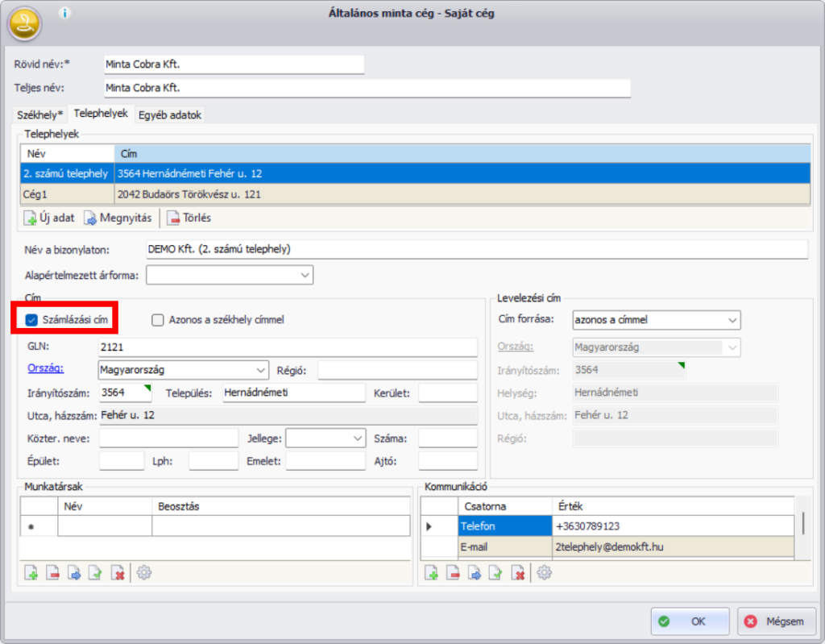825x644 pixels.
Task: Click the blue info icon in title bar
Action: (x=66, y=13)
